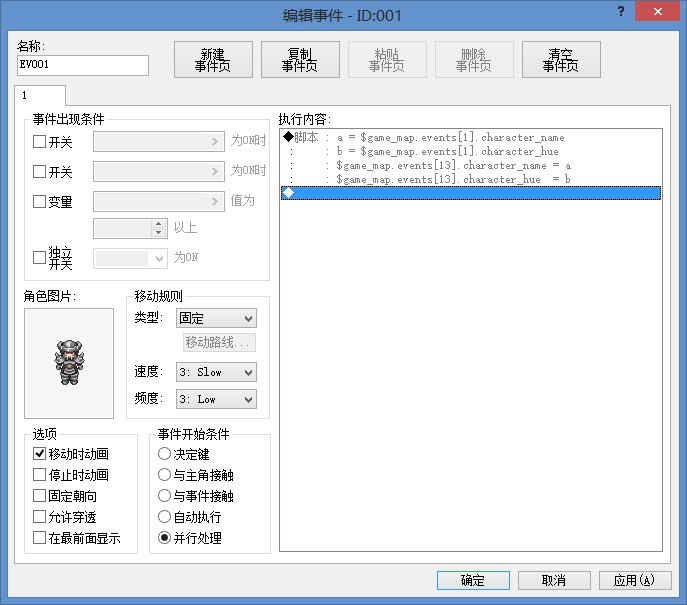Select the 决定键 trigger radio button
Viewport: 687px width, 605px height.
164,453
